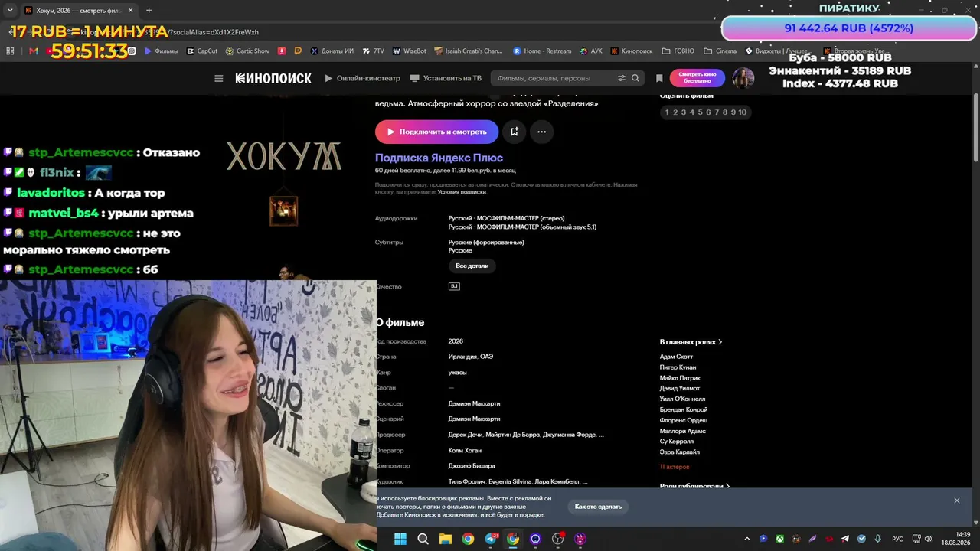Go to Онлайн-кинотеатр
The image size is (980, 551).
click(362, 78)
